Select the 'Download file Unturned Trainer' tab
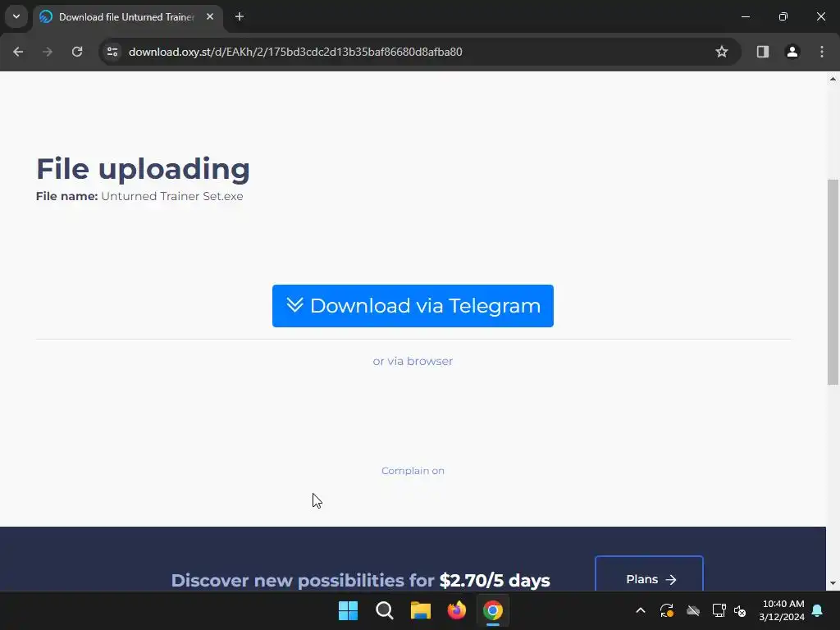The width and height of the screenshot is (840, 630). 127,17
